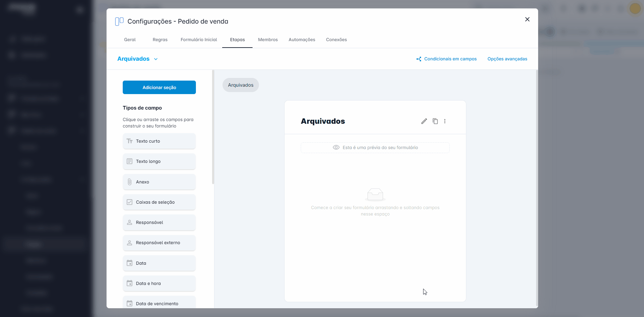
Task: Add a Data de vencimento field
Action: tap(159, 302)
